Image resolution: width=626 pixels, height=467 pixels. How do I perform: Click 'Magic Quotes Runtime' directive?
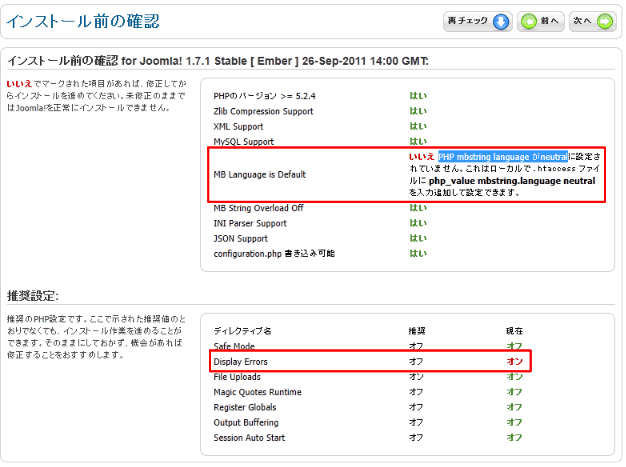(257, 392)
